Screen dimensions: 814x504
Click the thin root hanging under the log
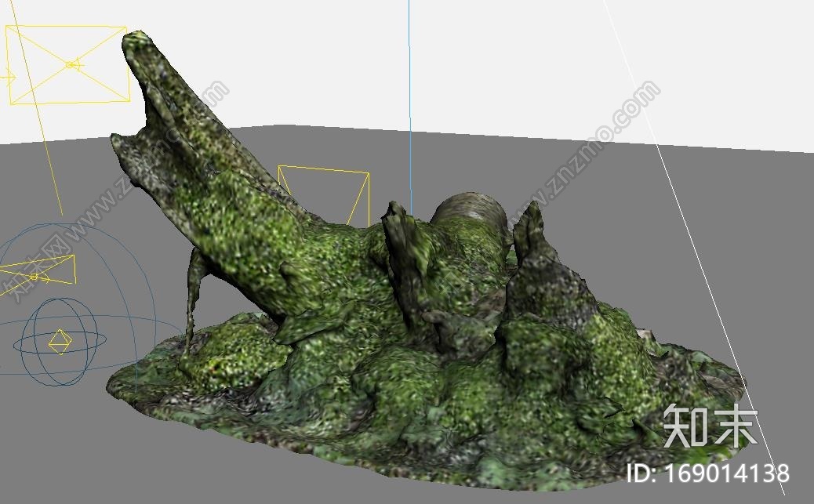[x=191, y=298]
